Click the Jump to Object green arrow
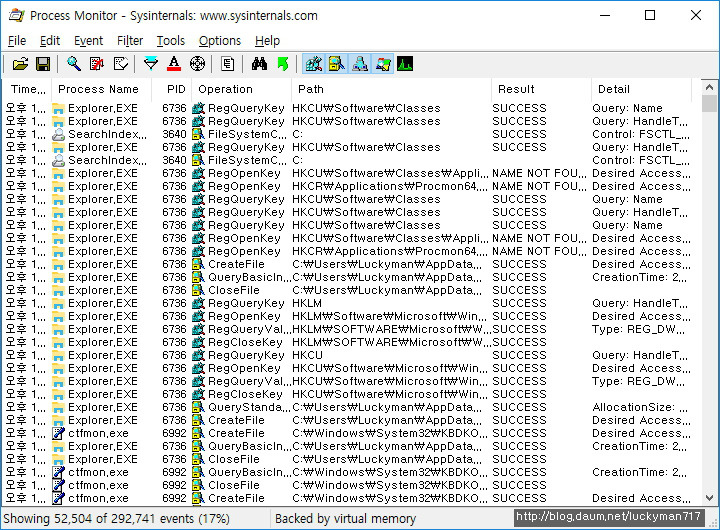720x530 pixels. click(283, 64)
